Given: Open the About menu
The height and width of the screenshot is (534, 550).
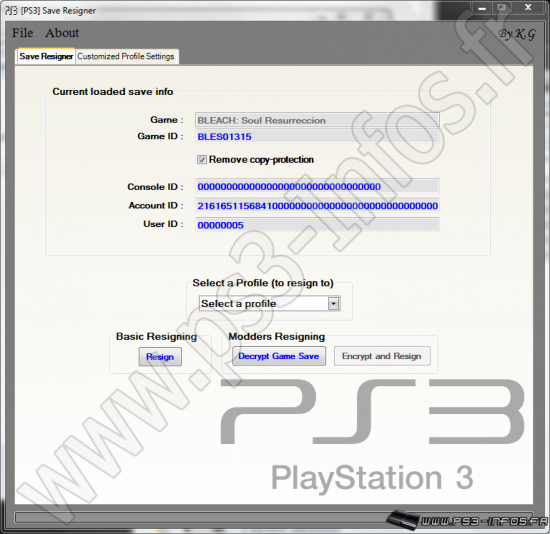Looking at the screenshot, I should pyautogui.click(x=62, y=33).
